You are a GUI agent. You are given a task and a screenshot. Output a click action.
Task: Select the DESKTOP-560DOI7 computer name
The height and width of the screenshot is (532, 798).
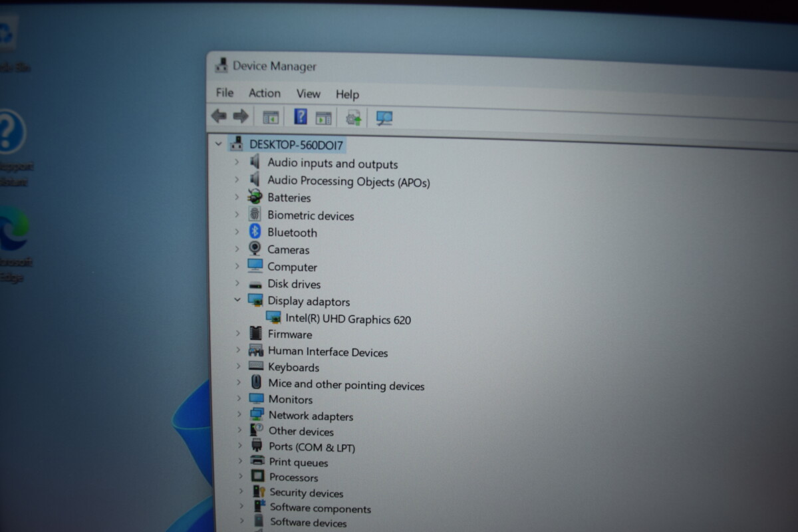[297, 144]
